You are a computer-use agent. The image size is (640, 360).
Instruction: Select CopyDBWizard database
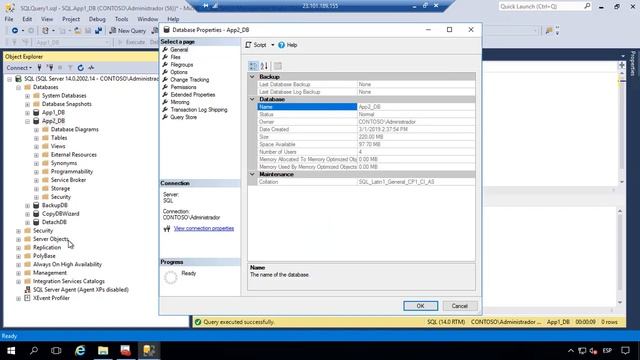pyautogui.click(x=61, y=214)
